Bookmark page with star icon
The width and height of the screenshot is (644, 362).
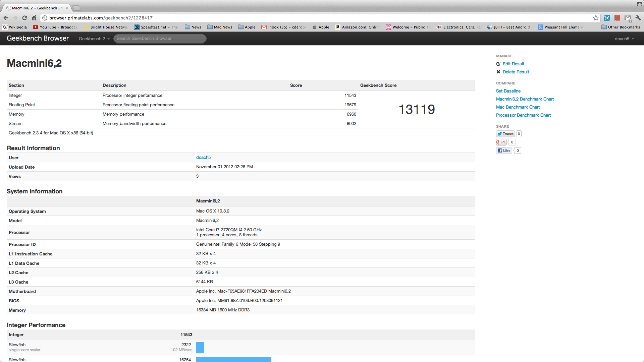click(x=596, y=18)
